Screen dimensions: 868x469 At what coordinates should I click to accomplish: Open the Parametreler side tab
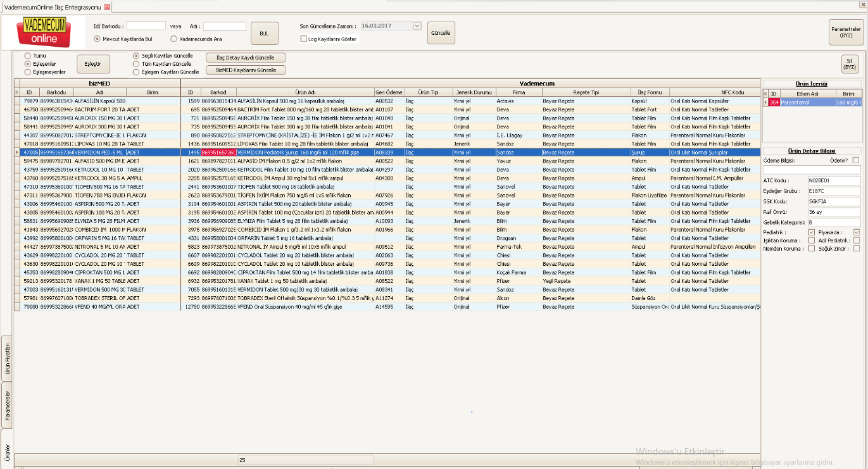click(7, 406)
